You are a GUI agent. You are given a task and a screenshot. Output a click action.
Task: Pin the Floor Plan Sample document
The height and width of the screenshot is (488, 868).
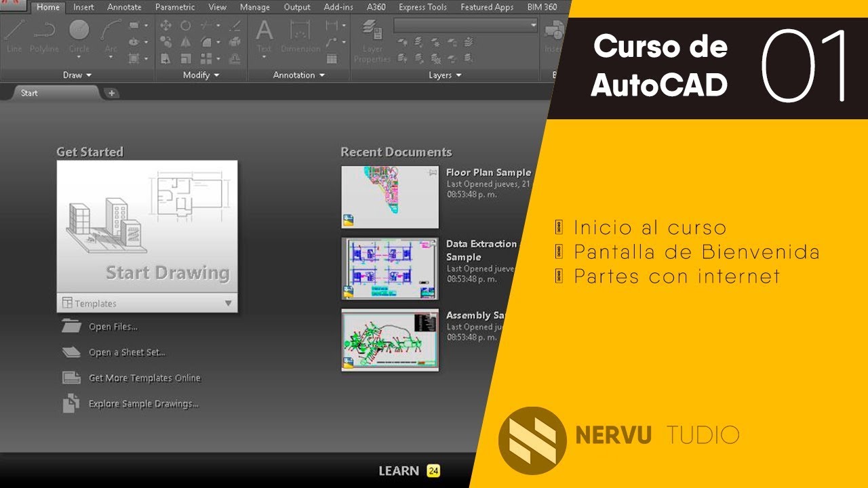[433, 173]
